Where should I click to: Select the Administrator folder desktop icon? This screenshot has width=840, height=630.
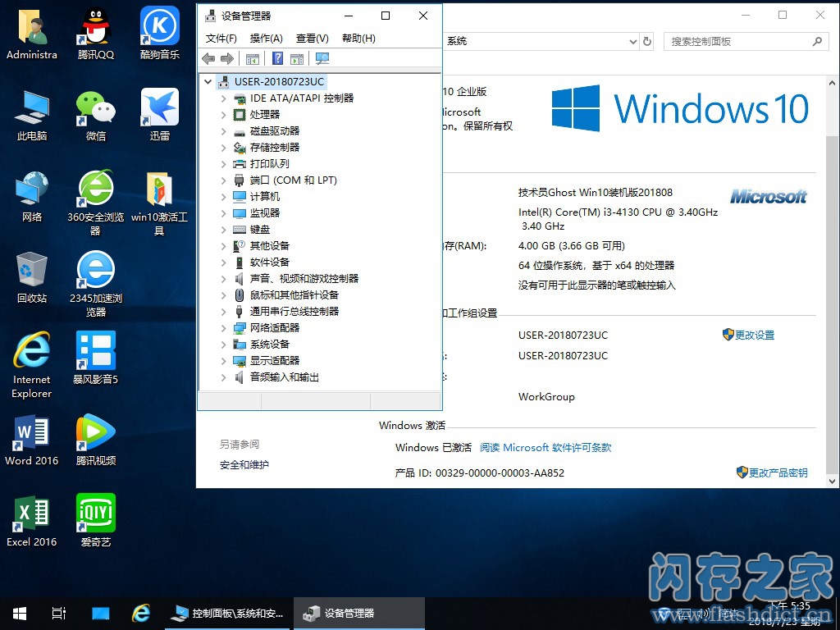click(32, 33)
